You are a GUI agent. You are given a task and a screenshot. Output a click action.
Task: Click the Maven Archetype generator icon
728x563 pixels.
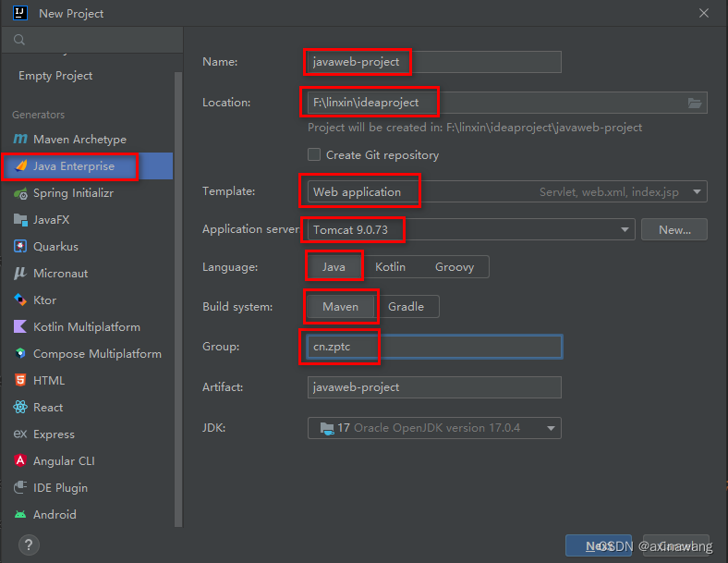pyautogui.click(x=20, y=140)
